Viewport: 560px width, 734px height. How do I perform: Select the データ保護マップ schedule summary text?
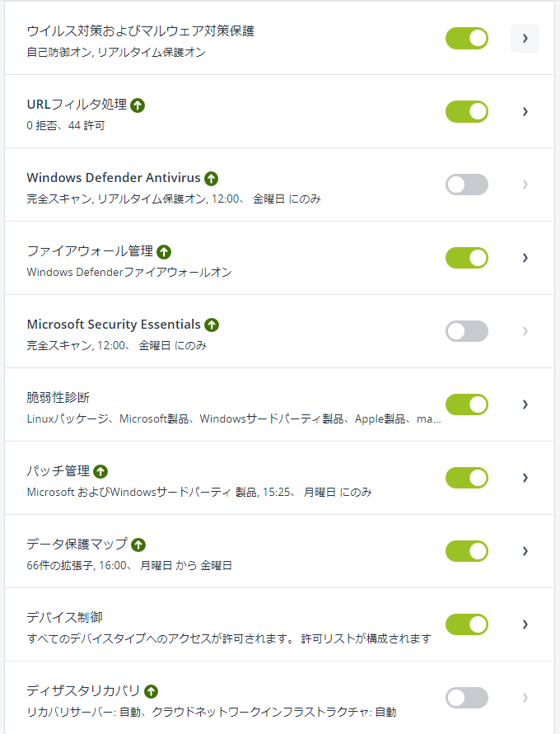coord(129,565)
